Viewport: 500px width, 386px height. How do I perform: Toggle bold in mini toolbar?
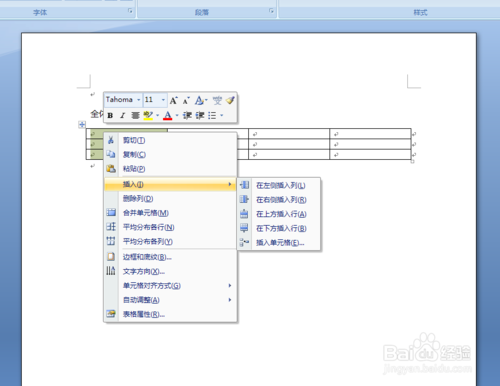110,115
